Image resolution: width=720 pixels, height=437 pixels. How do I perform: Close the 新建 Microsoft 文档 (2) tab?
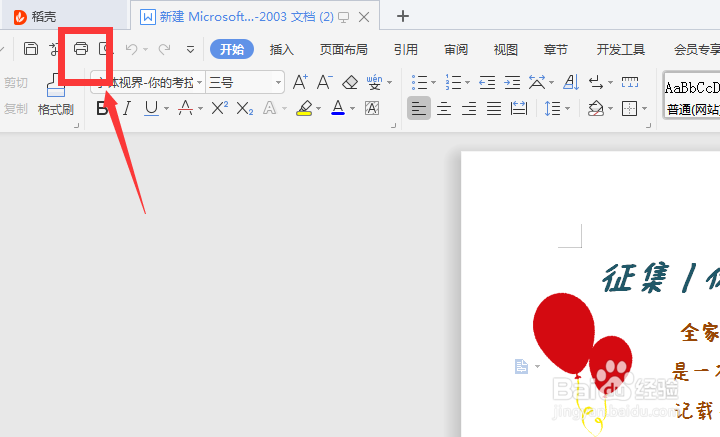pos(364,17)
